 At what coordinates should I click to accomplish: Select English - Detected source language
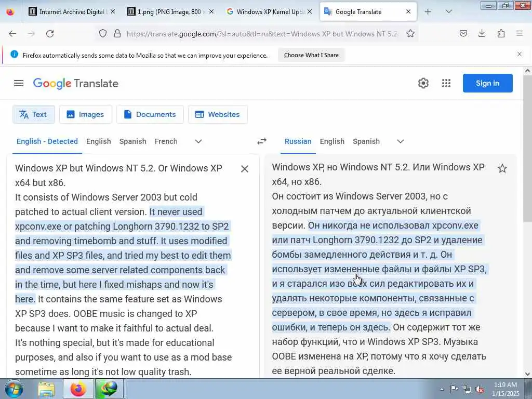(x=47, y=141)
